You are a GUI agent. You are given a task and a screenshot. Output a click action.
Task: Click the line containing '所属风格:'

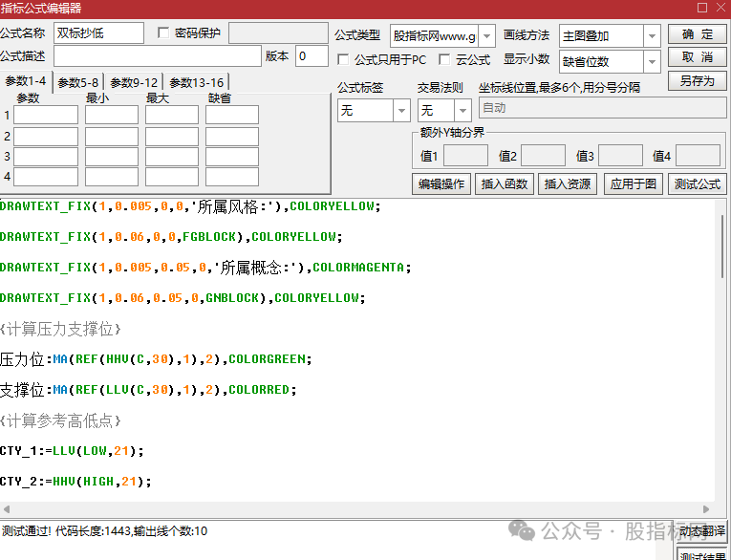click(190, 206)
